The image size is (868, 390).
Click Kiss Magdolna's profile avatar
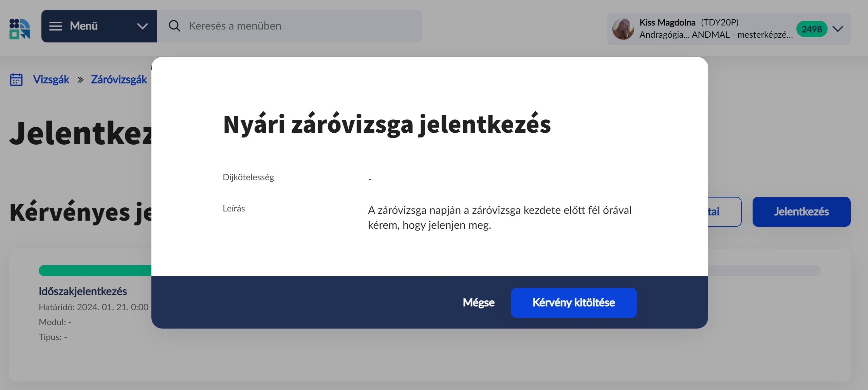click(x=623, y=29)
